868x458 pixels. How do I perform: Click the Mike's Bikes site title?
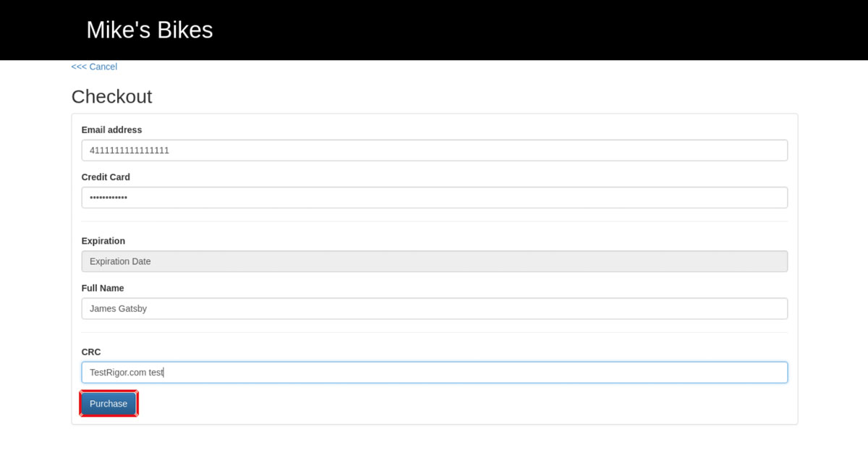[x=149, y=30]
